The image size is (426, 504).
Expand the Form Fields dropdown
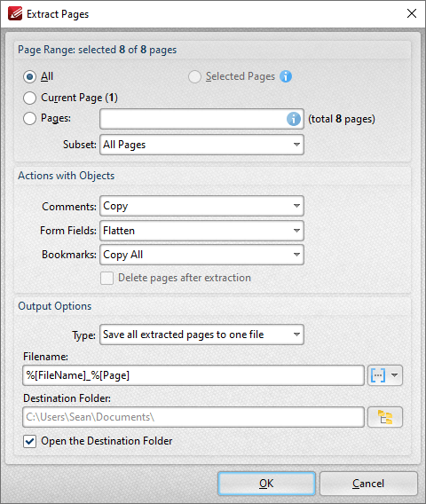(201, 231)
